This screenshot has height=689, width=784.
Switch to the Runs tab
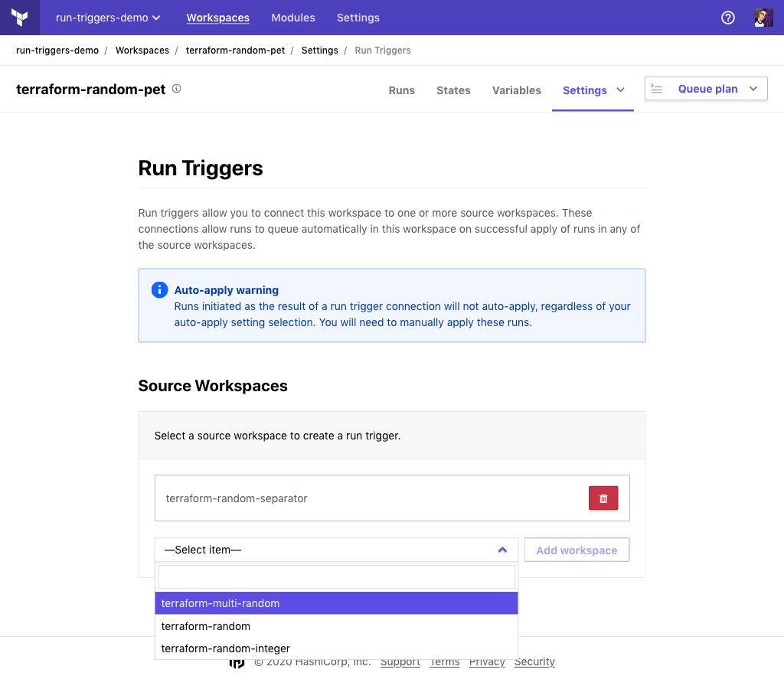[x=401, y=90]
